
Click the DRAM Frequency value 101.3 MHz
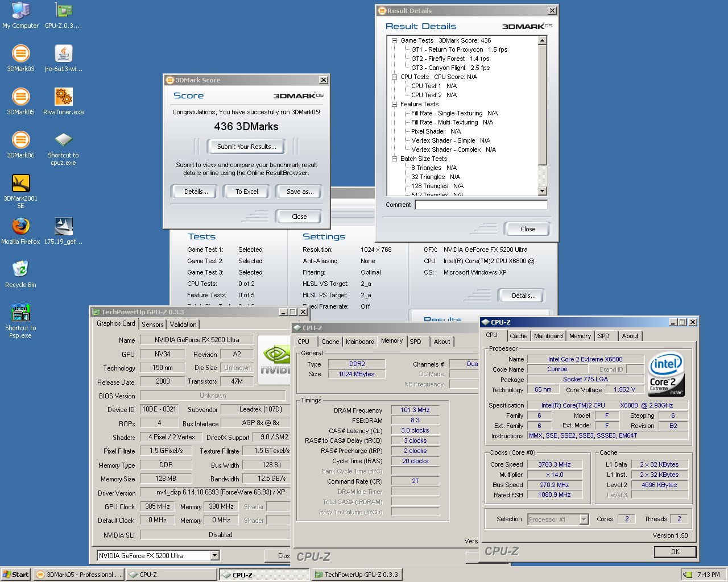(x=415, y=410)
